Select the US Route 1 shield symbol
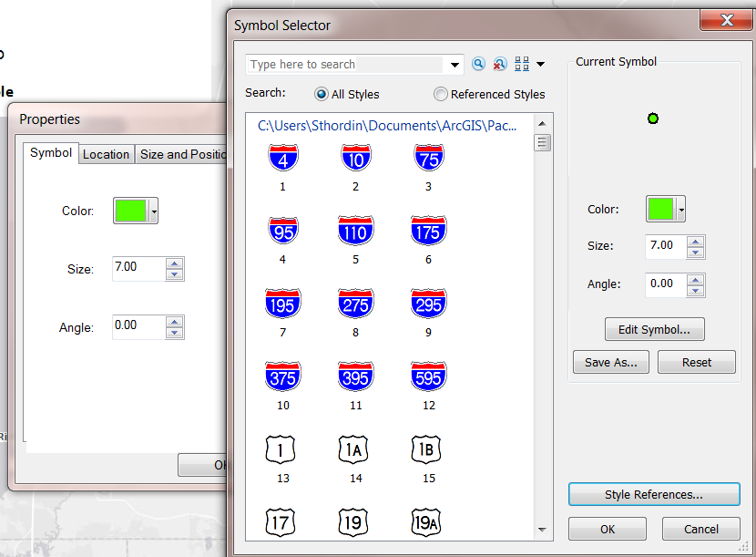 (x=281, y=449)
